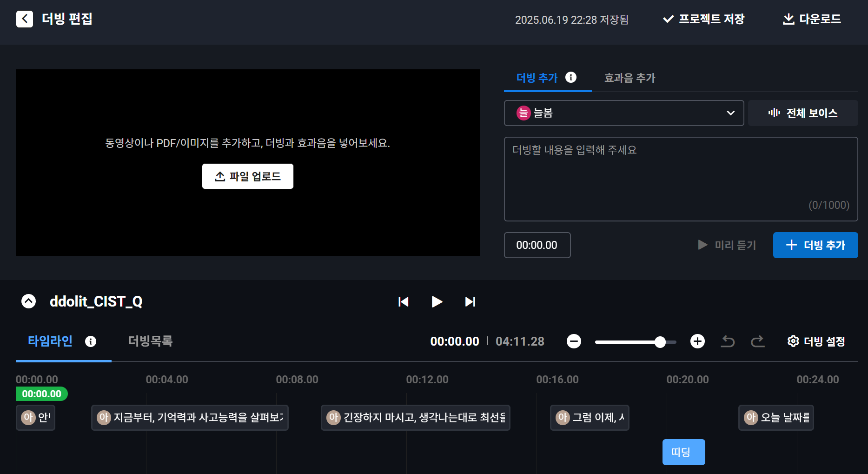This screenshot has width=868, height=474.
Task: Select the 그럼 이제 dubbing clip
Action: (590, 418)
